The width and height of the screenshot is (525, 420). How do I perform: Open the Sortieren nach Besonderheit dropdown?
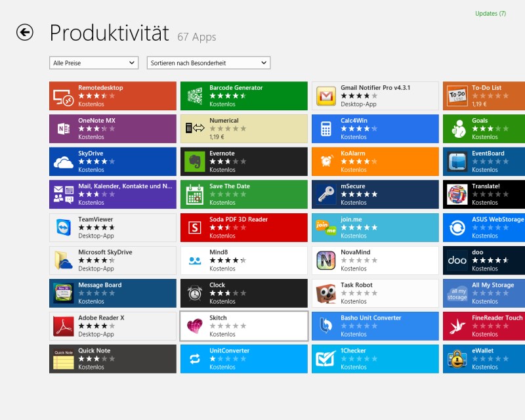pos(209,62)
